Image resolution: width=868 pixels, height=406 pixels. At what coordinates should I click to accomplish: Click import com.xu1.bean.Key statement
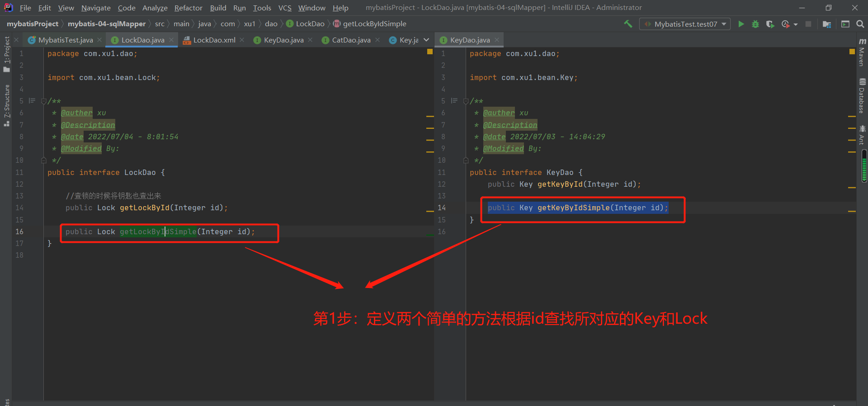point(524,78)
